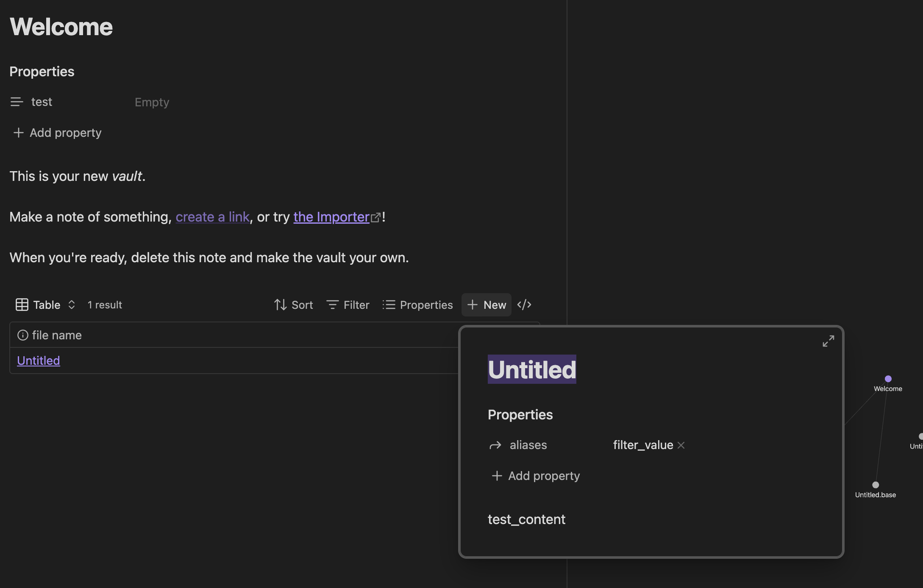Click the file name info icon
Screen dimensions: 923x588
[23, 335]
